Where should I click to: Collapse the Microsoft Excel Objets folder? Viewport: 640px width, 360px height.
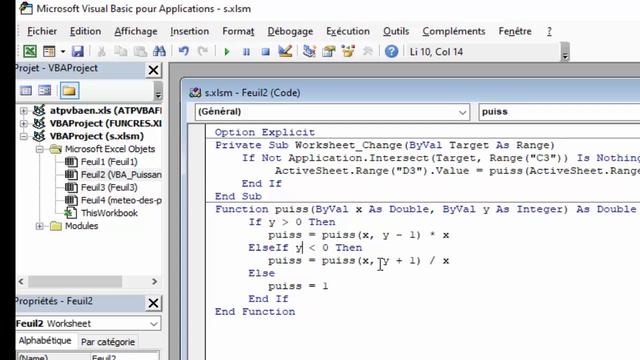(x=40, y=149)
